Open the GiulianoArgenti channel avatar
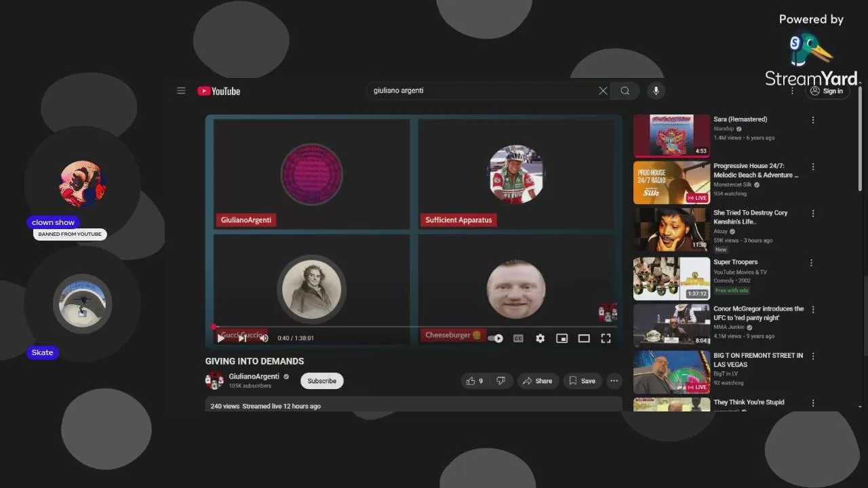 click(x=214, y=380)
